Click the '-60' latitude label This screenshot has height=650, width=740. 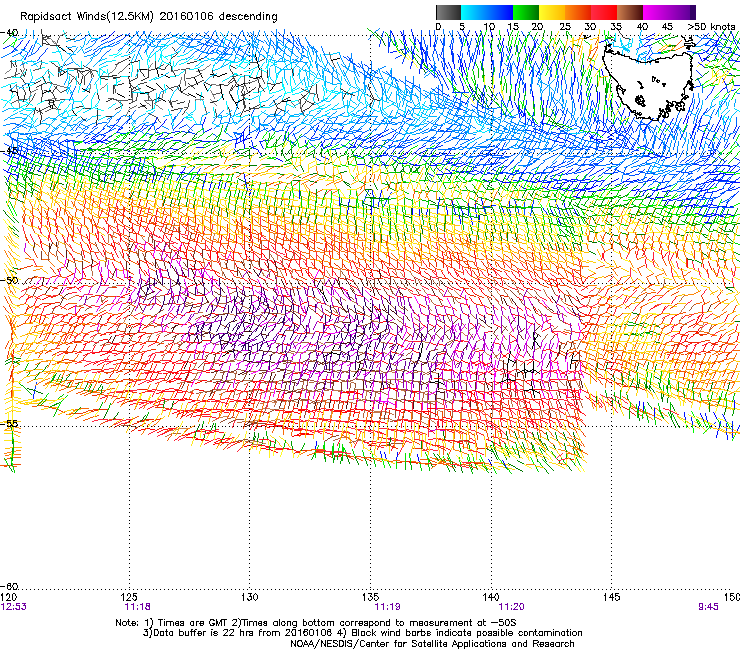pos(9,587)
